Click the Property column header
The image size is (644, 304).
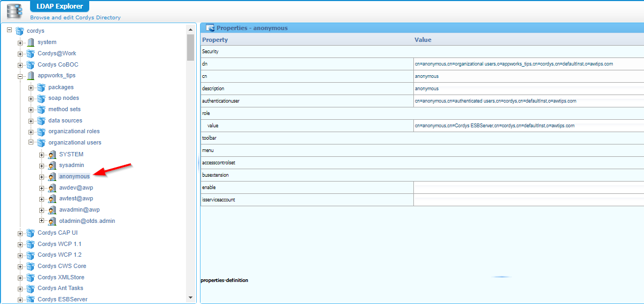(215, 40)
